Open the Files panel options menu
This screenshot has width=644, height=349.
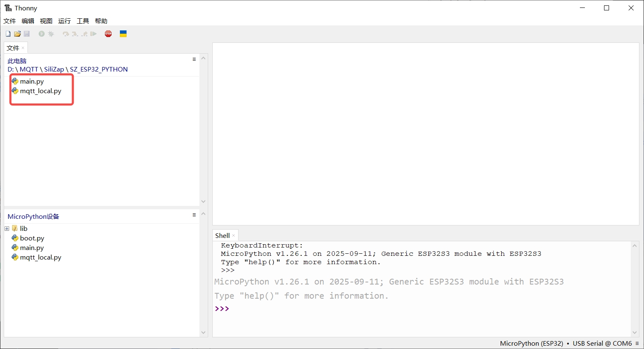click(194, 59)
